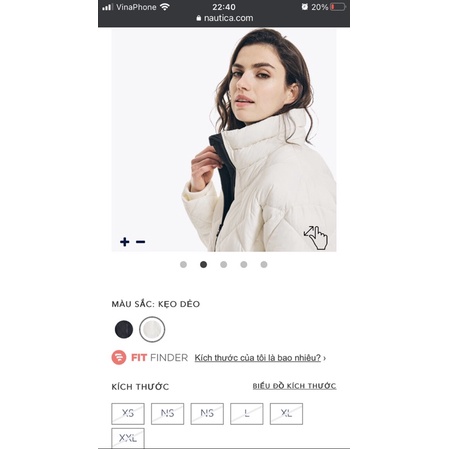Image resolution: width=449 pixels, height=449 pixels.
Task: Tap the hand rotate icon on the photo
Action: (316, 237)
